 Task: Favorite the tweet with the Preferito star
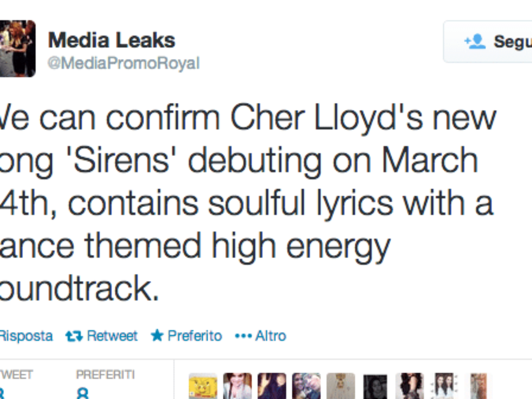click(x=157, y=336)
